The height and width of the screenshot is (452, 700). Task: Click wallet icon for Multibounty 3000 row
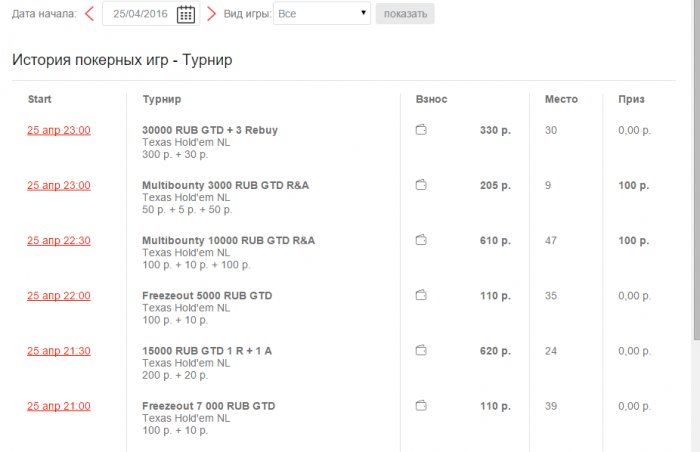[x=421, y=185]
